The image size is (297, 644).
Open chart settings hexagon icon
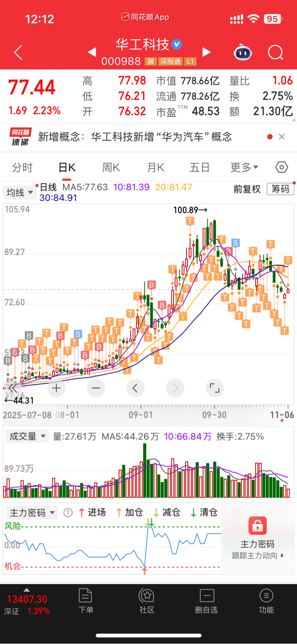[282, 167]
